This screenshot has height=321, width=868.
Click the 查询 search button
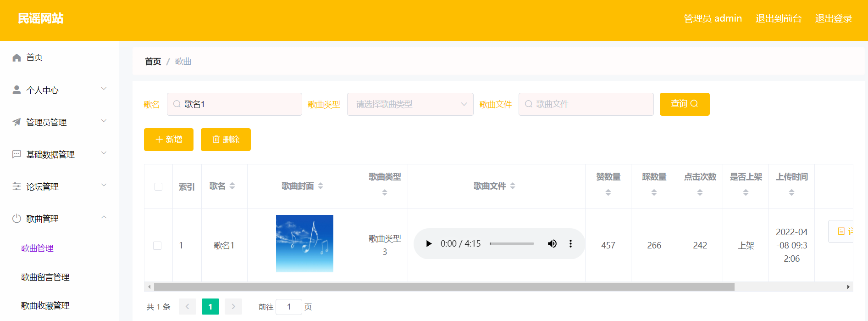[684, 104]
